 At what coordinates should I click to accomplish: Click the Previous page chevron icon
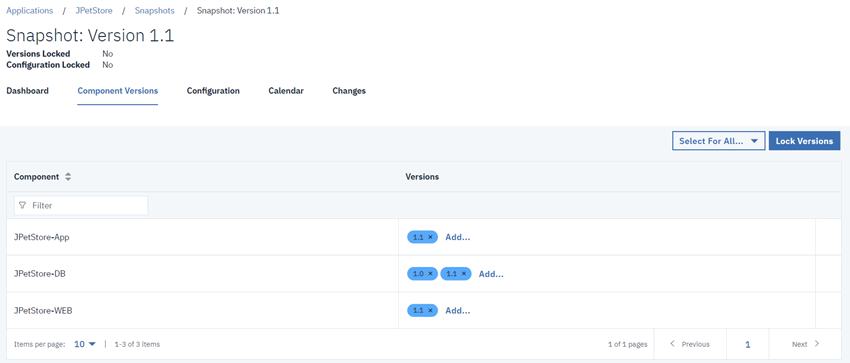(x=672, y=344)
